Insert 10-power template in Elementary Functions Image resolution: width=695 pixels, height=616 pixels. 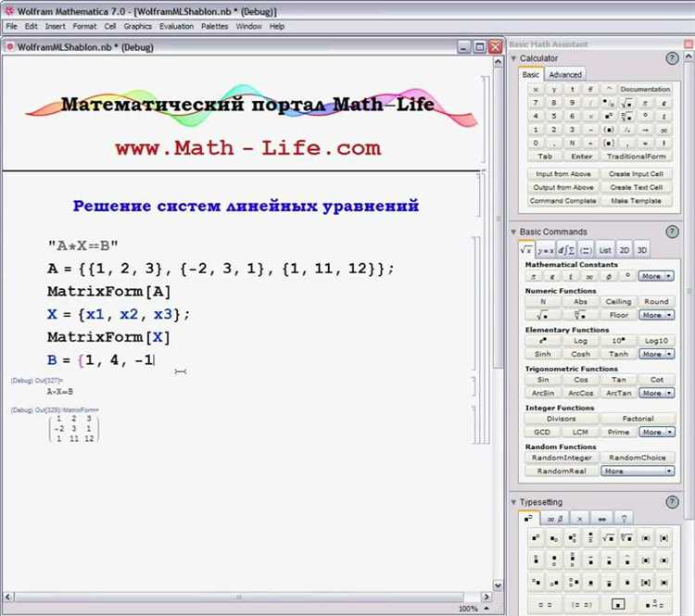coord(618,340)
